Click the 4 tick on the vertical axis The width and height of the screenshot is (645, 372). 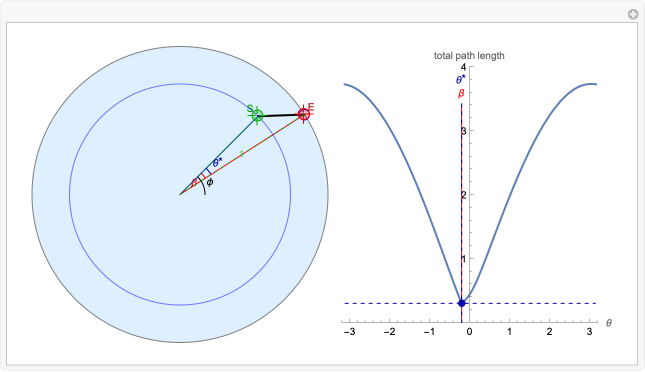click(464, 67)
